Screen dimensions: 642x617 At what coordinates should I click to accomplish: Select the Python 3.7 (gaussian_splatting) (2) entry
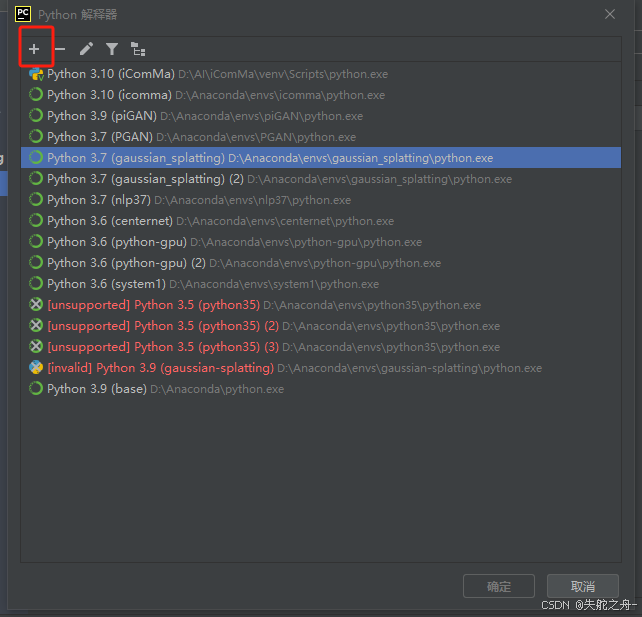pos(321,179)
